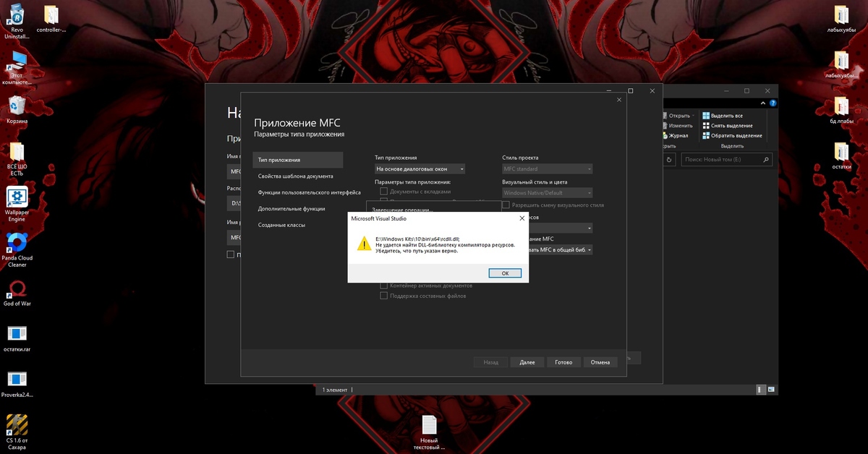Launch Wallpaper Engine from the desktop
868x454 pixels.
coord(17,205)
